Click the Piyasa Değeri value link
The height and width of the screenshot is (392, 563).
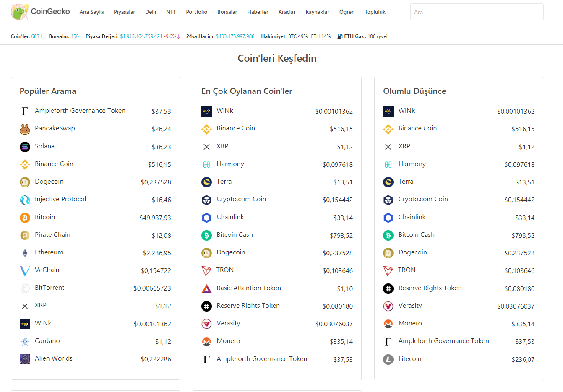tap(141, 36)
